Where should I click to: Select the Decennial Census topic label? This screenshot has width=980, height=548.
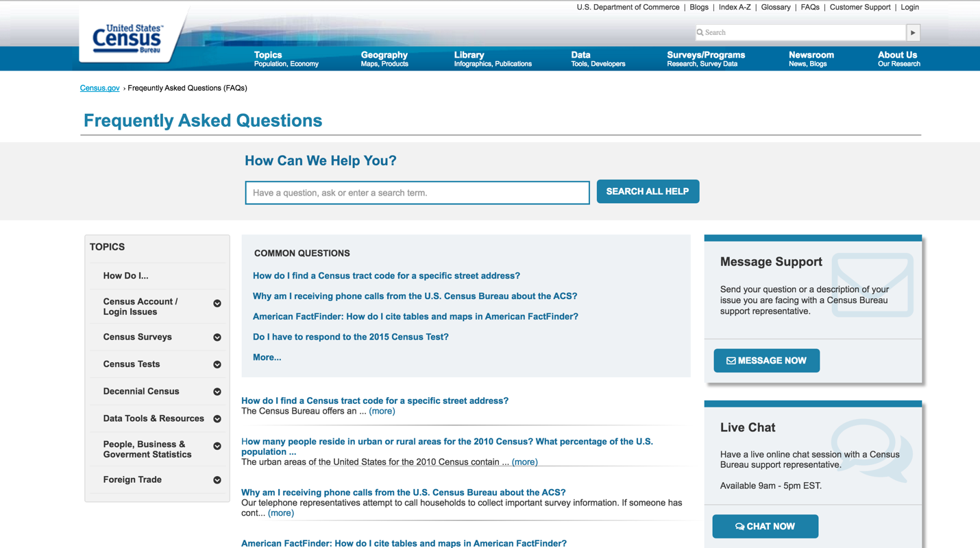click(140, 392)
